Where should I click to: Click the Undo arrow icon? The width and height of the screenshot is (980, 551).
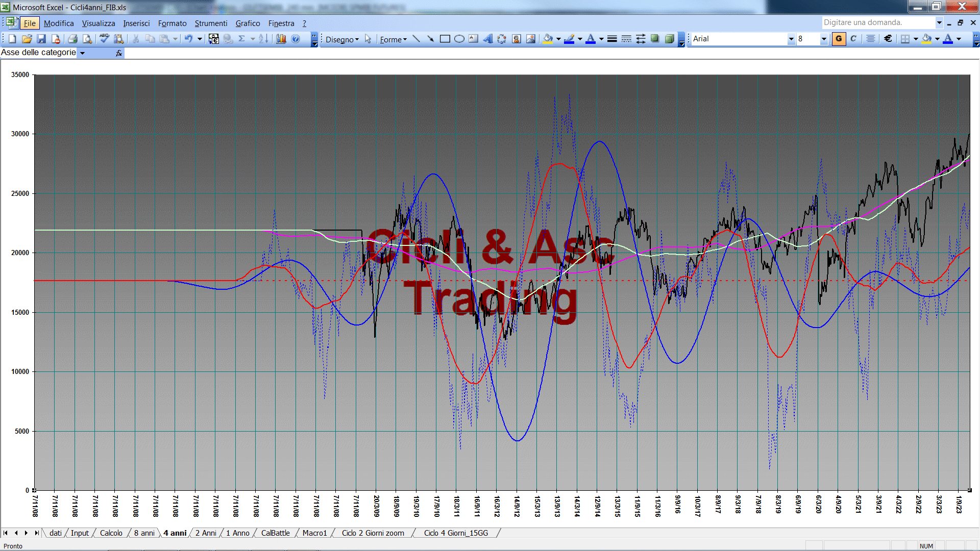click(x=188, y=39)
